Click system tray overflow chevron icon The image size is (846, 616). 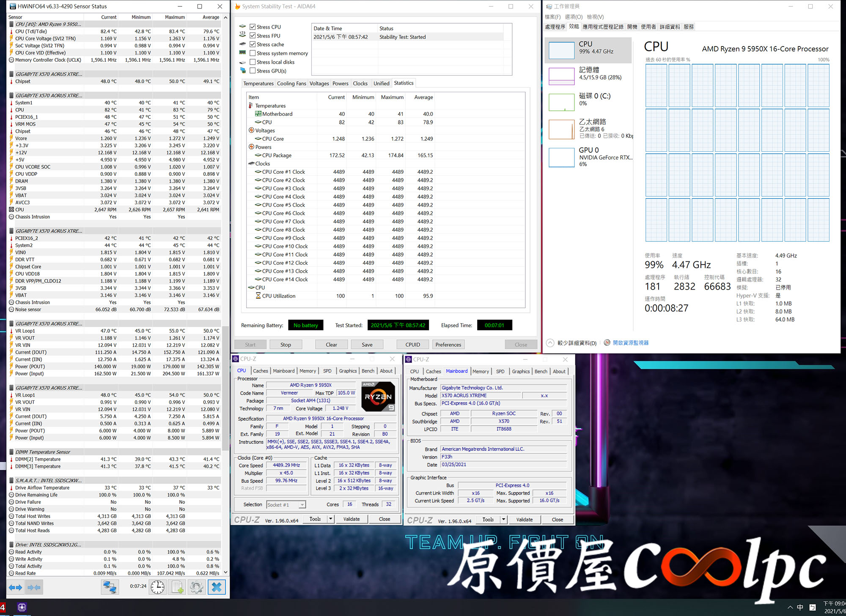point(790,608)
